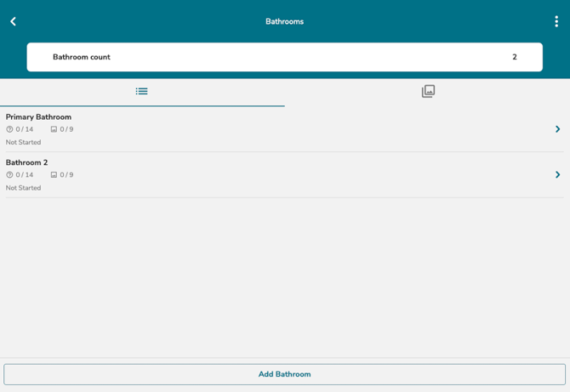The image size is (570, 392).
Task: Open the Bathroom 2 title
Action: (x=26, y=162)
